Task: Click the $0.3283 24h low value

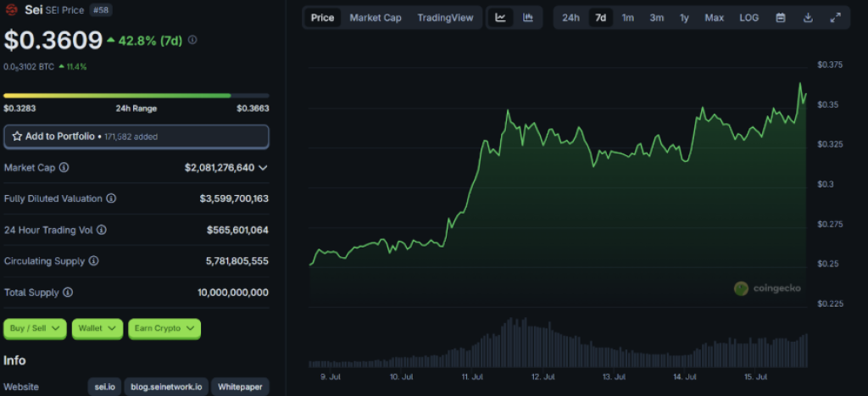Action: pos(19,108)
